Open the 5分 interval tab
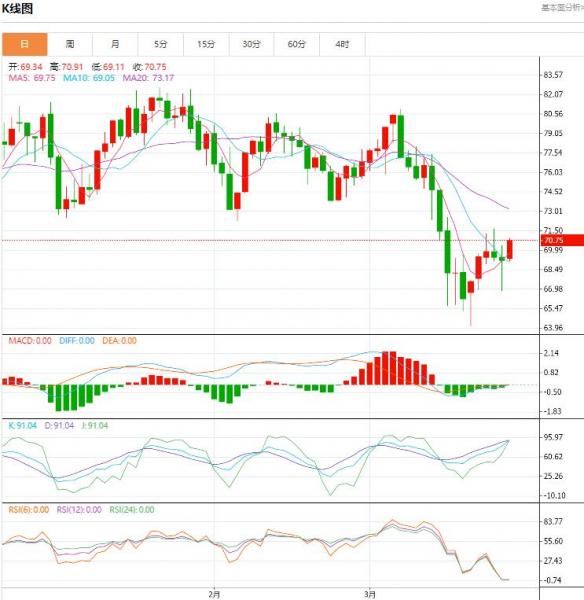 coord(161,44)
